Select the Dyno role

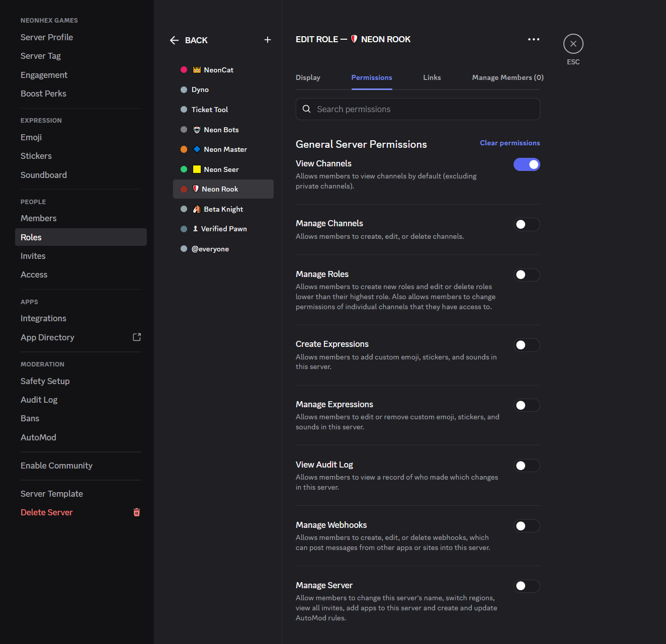[223, 89]
